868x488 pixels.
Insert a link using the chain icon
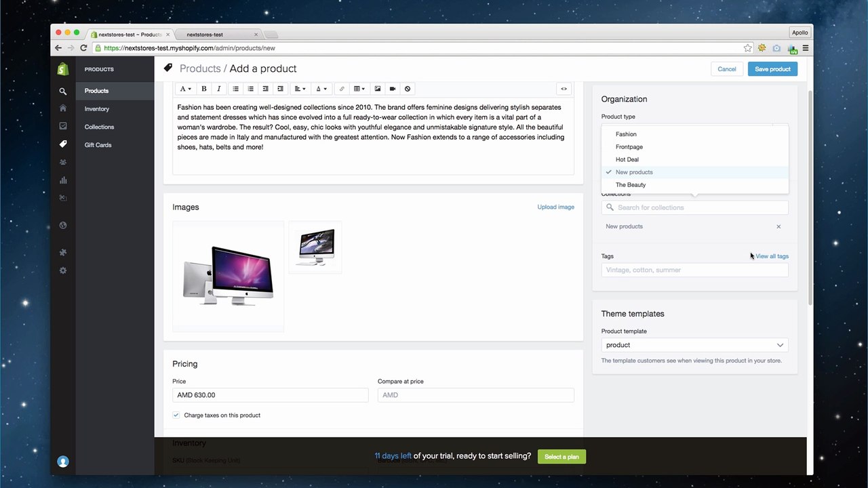pyautogui.click(x=342, y=89)
